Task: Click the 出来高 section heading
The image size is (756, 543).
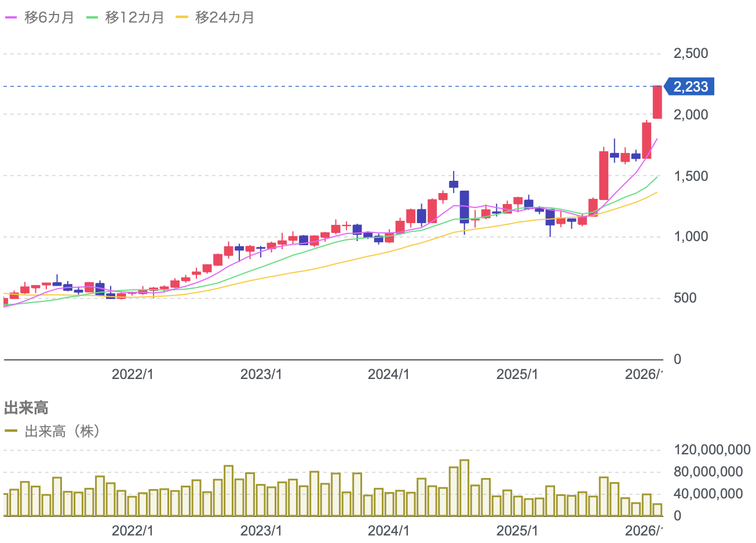Action: click(x=26, y=408)
